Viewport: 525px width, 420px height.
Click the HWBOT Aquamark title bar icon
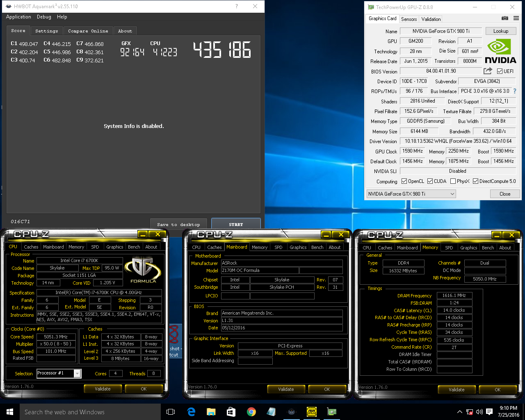(x=8, y=6)
